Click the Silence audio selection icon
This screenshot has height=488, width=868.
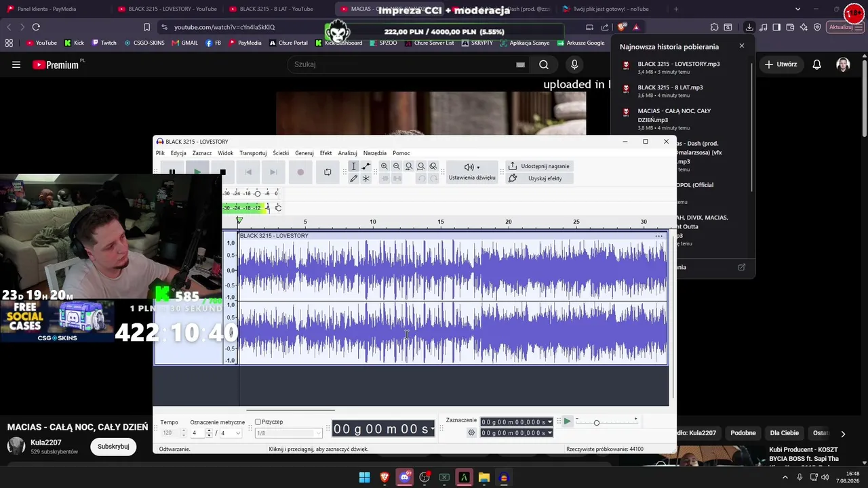[397, 178]
